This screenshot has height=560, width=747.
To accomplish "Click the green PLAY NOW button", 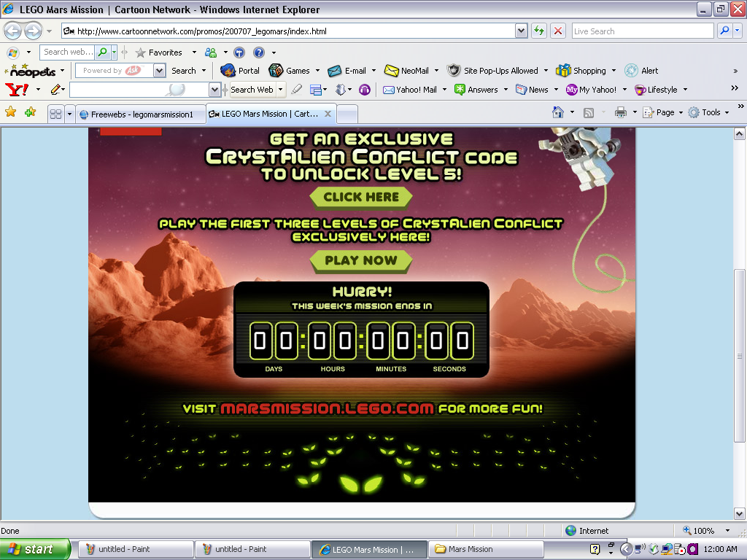I will point(360,260).
